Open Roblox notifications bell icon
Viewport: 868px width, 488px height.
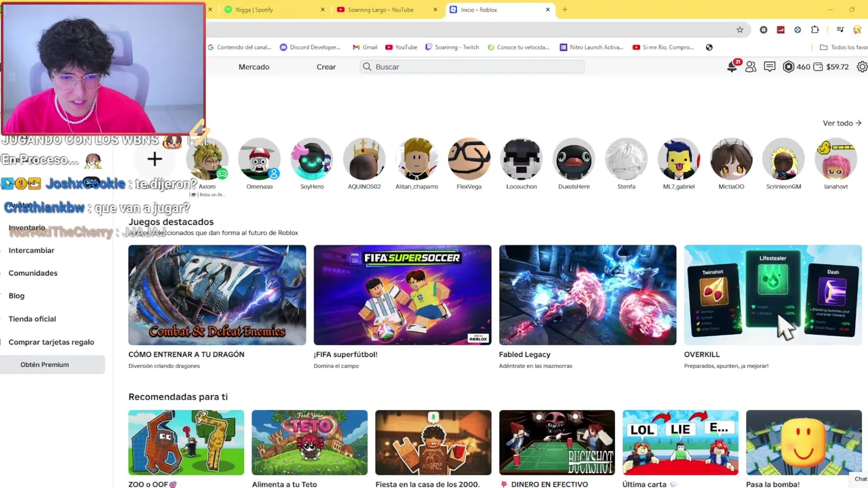click(x=732, y=66)
